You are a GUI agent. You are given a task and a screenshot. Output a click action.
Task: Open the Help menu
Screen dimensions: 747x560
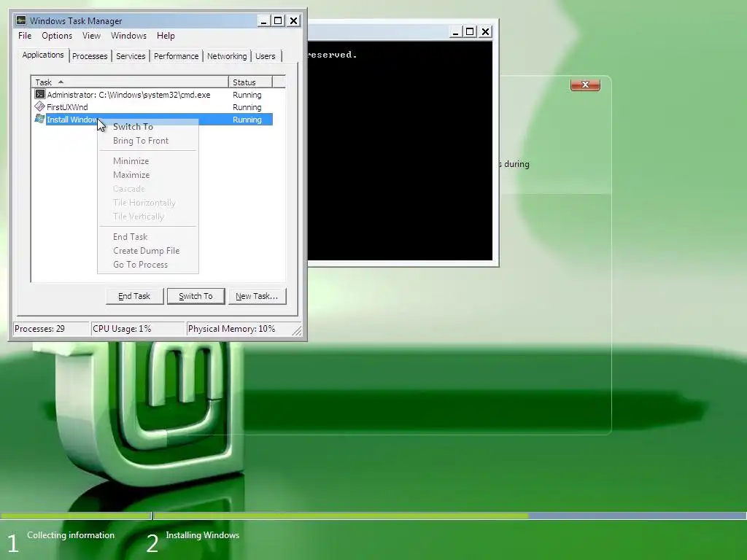click(166, 36)
